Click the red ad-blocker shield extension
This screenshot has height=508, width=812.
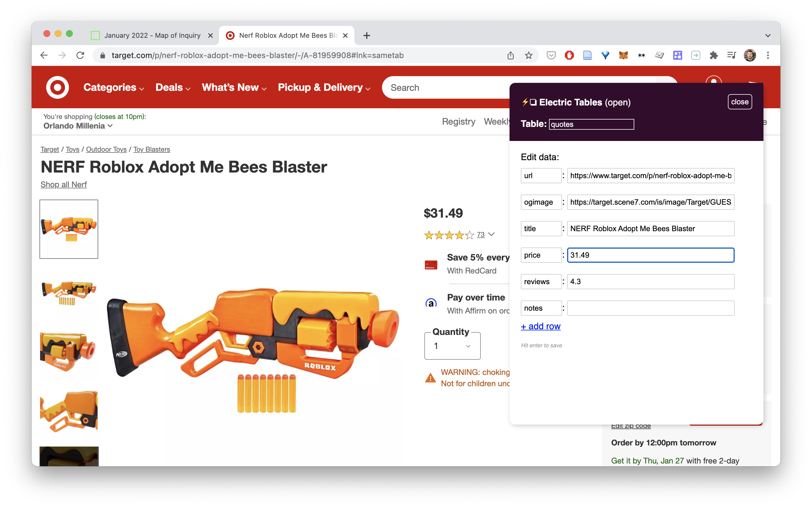coord(569,55)
